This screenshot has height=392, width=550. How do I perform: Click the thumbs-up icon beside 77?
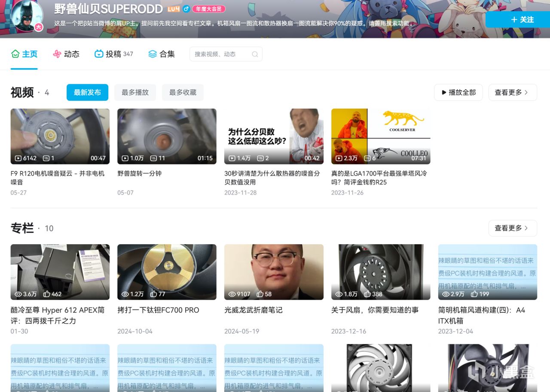pos(153,294)
